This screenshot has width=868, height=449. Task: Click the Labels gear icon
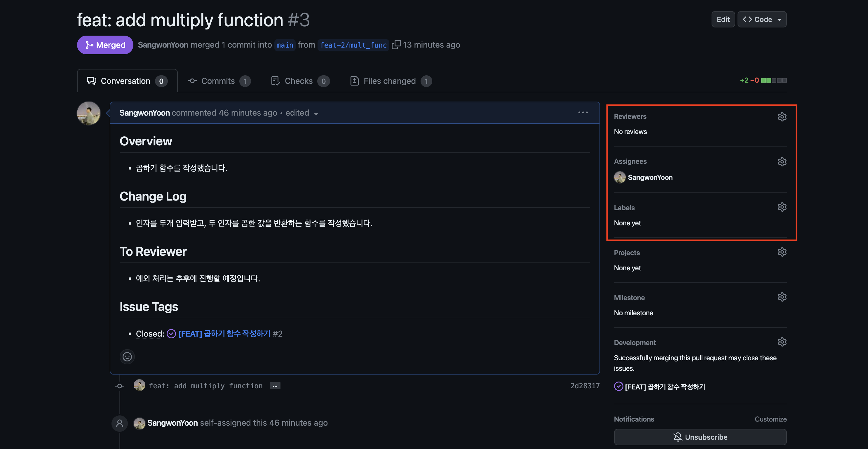782,207
